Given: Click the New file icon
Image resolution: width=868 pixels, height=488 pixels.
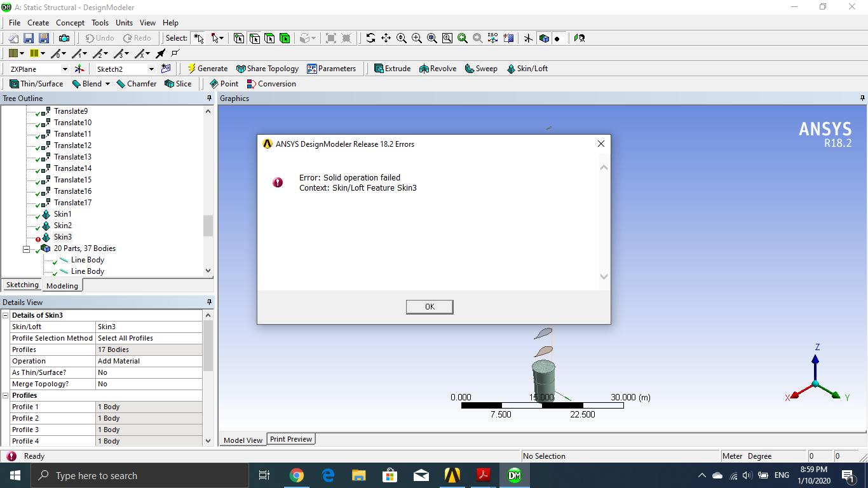Looking at the screenshot, I should (13, 38).
